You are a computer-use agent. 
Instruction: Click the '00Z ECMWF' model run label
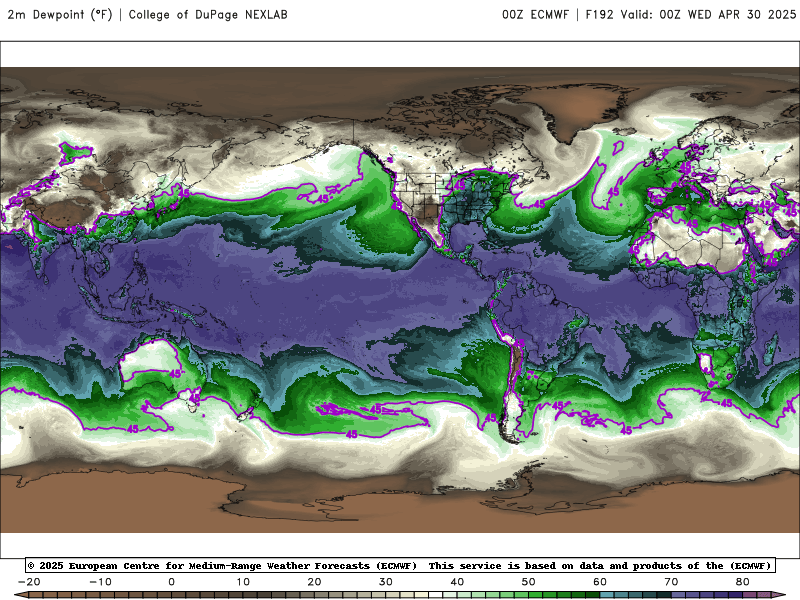[x=535, y=15]
